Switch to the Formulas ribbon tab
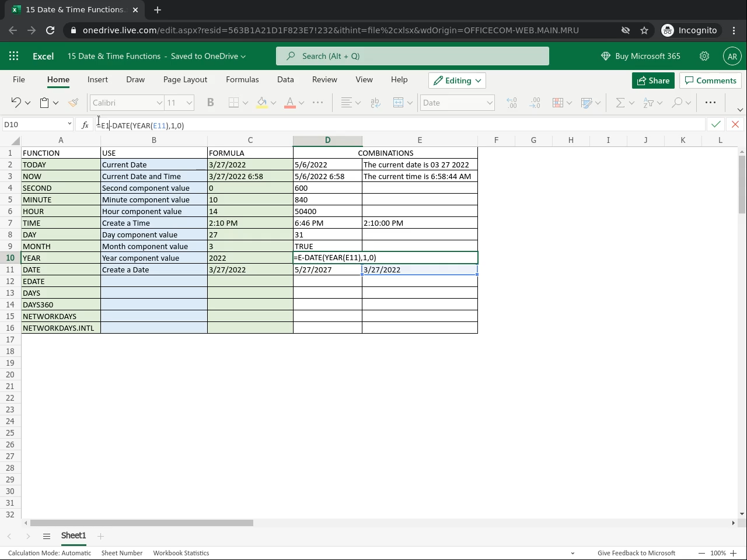Image resolution: width=747 pixels, height=560 pixels. point(242,79)
